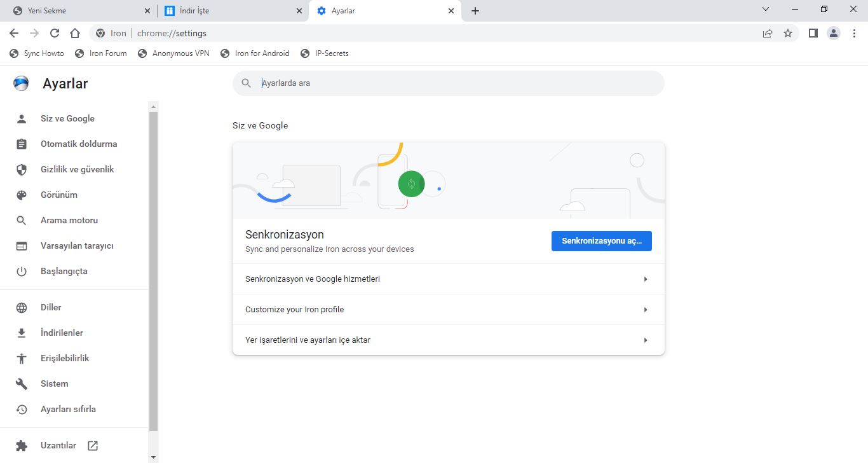
Task: Close the Ayarlar tab
Action: pyautogui.click(x=451, y=11)
